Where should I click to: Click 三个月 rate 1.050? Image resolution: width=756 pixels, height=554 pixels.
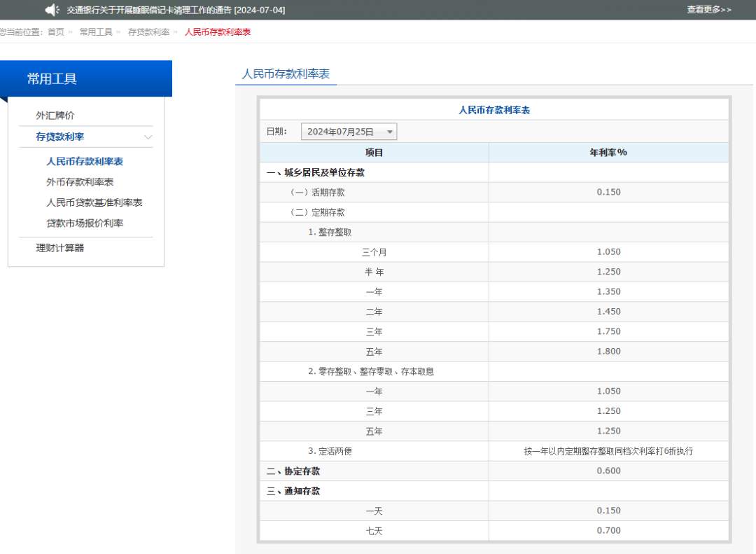point(609,252)
